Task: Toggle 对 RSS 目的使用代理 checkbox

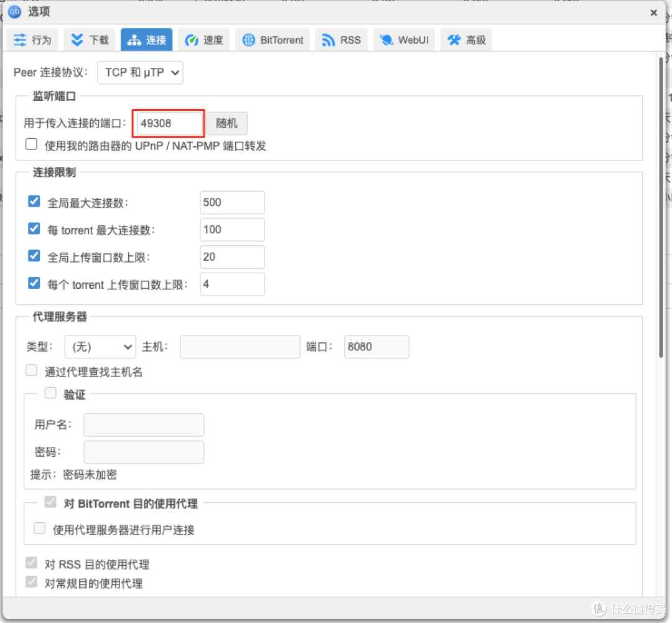Action: pyautogui.click(x=31, y=563)
